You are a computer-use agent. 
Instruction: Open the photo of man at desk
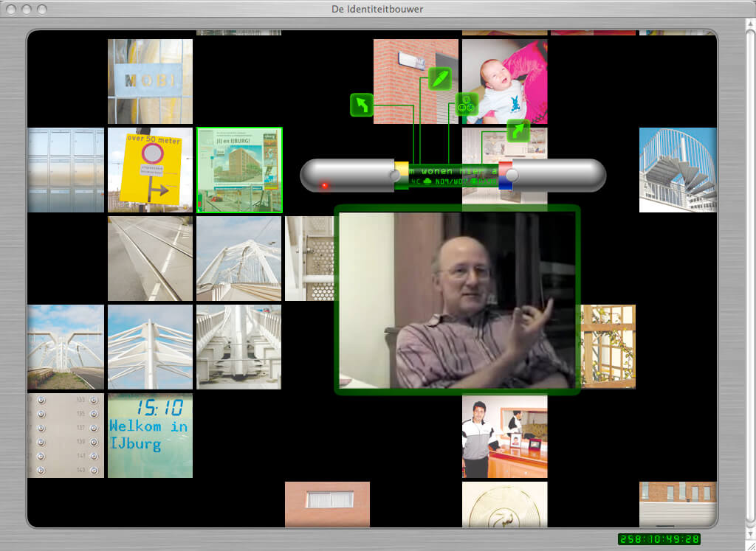pyautogui.click(x=504, y=437)
